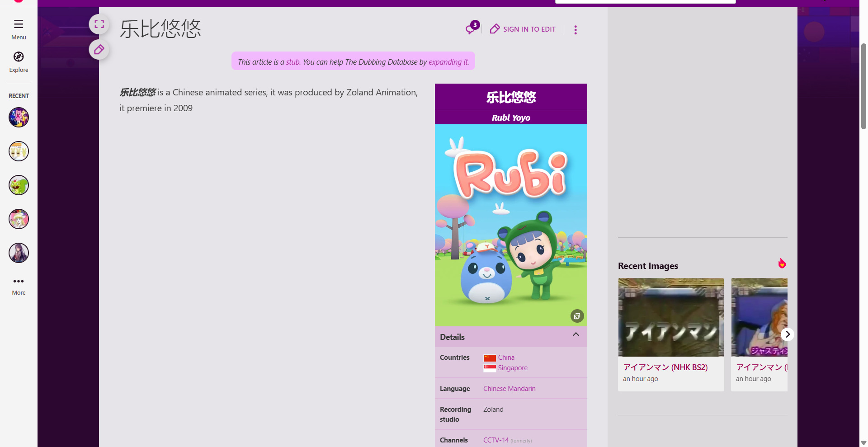Click Sign In To Edit
The image size is (868, 447).
[x=523, y=29]
